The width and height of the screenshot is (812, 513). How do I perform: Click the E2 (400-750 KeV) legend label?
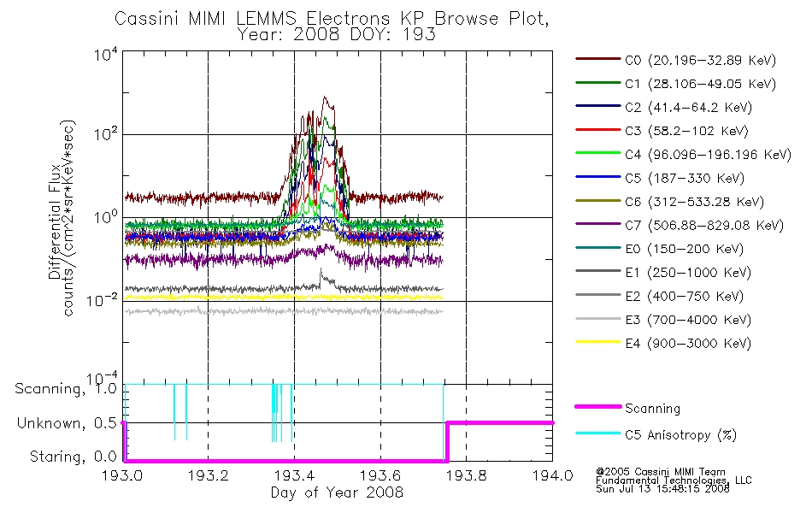point(684,297)
